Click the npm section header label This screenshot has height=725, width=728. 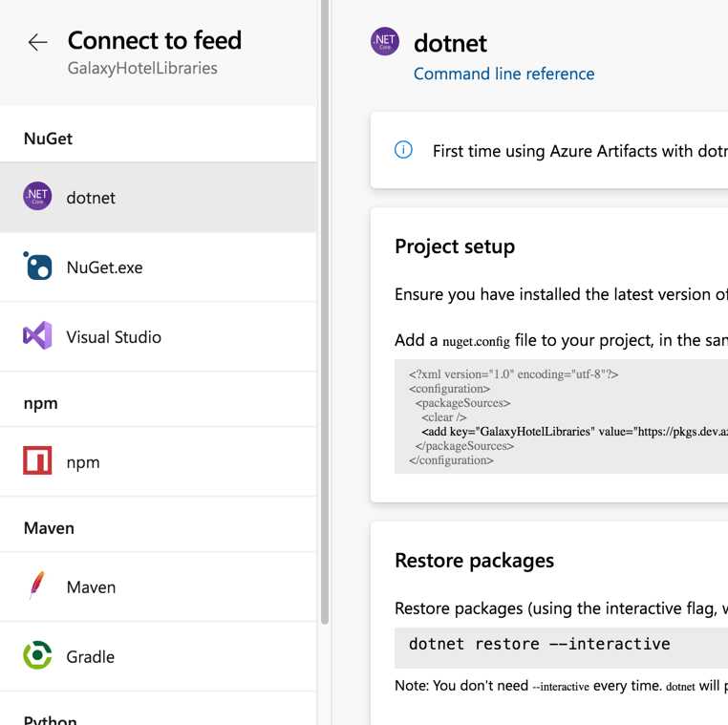[41, 404]
